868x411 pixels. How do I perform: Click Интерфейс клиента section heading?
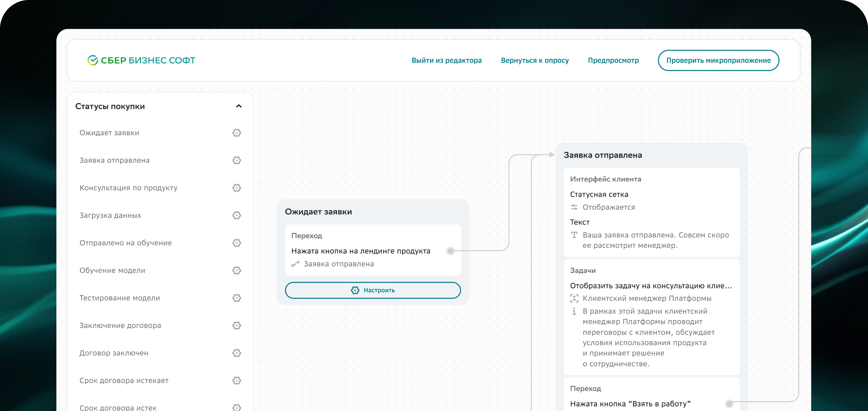[605, 179]
